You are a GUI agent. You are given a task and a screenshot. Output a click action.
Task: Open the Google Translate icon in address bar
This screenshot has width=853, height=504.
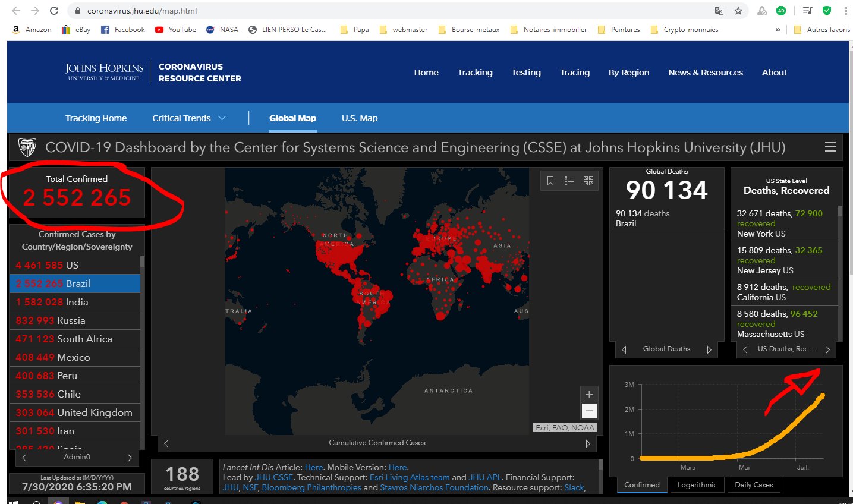coord(719,11)
